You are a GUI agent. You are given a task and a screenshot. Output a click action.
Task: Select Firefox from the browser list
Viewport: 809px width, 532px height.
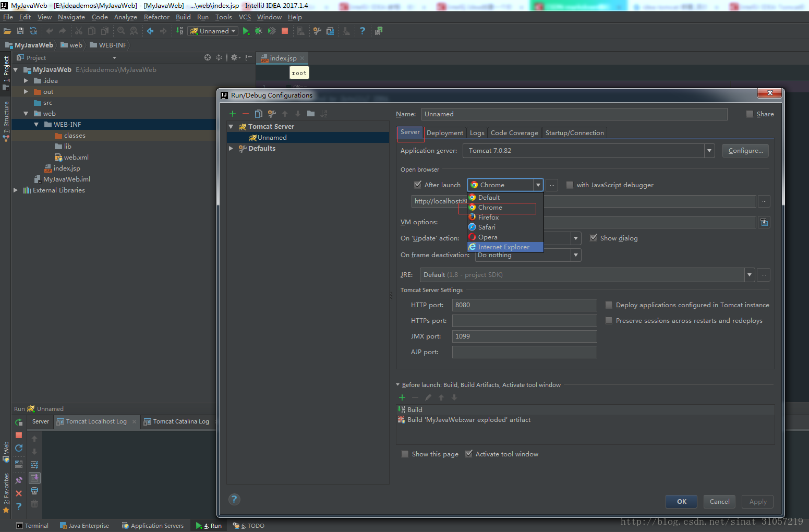click(x=505, y=217)
